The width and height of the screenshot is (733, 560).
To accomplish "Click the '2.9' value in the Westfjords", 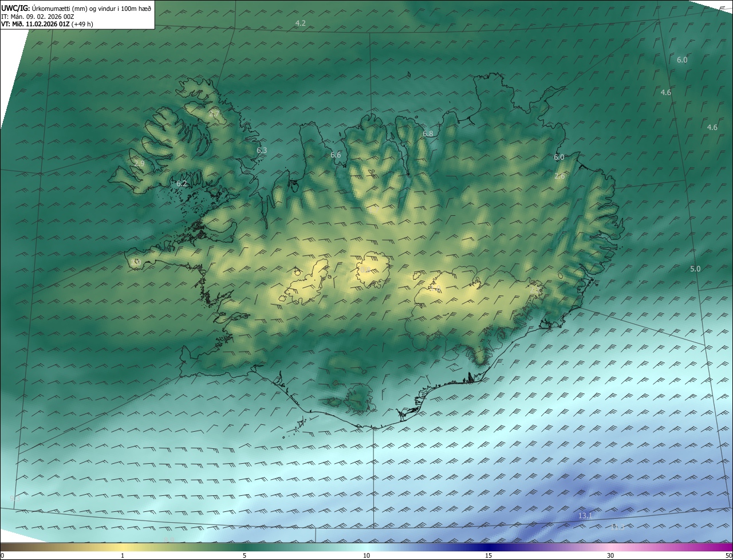I will coord(139,163).
